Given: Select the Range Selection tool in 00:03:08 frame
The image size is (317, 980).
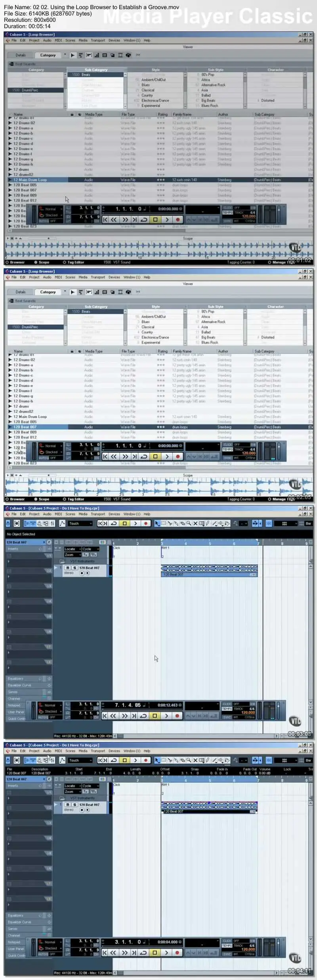Looking at the screenshot, I should tap(164, 523).
